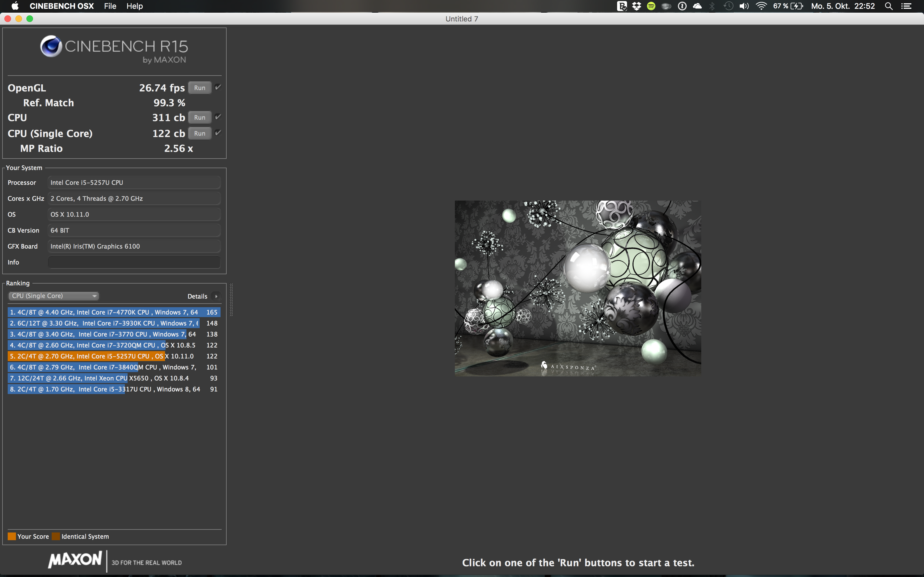Open the volume control icon

pyautogui.click(x=744, y=6)
